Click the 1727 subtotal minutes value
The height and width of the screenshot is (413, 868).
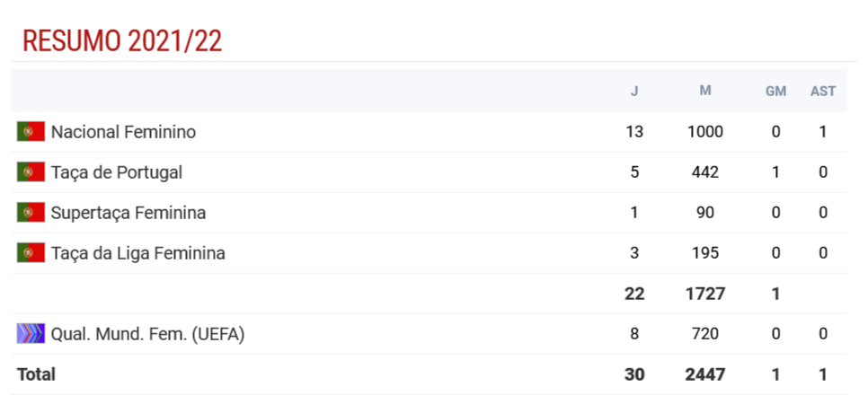(704, 294)
